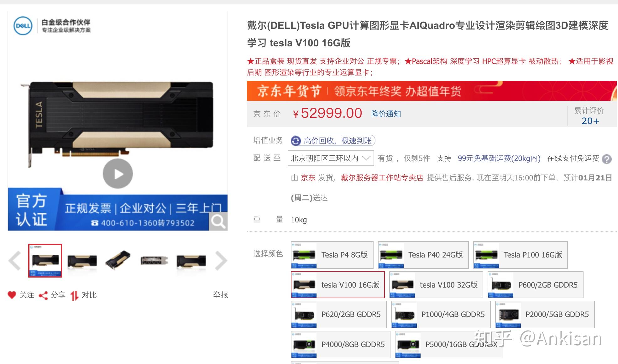
Task: Click the compare arrows icon
Action: pyautogui.click(x=74, y=295)
